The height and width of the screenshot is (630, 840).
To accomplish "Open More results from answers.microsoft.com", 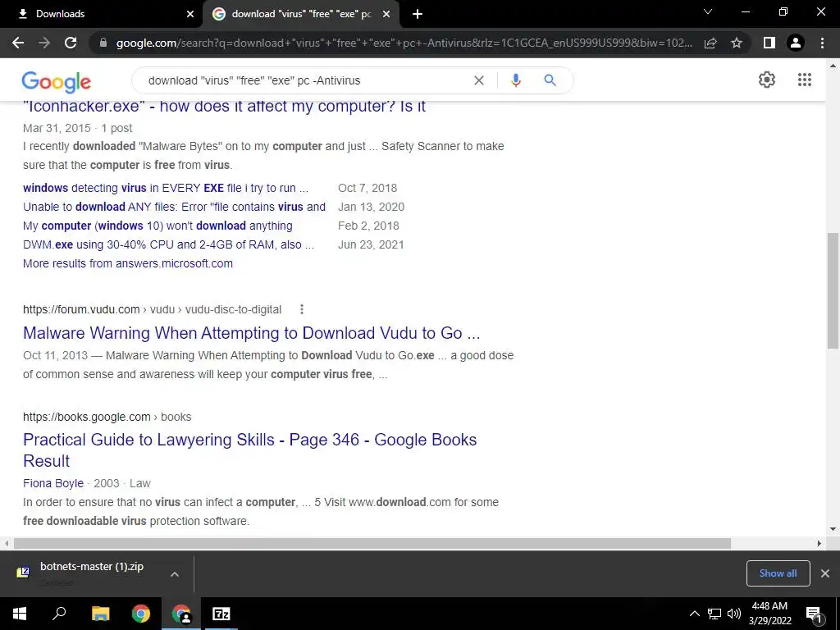I will tap(127, 263).
